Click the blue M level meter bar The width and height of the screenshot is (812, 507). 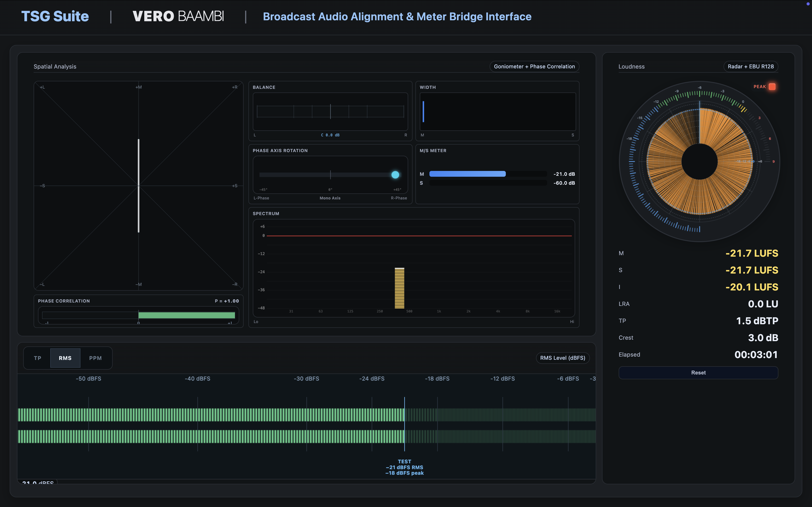tap(467, 174)
